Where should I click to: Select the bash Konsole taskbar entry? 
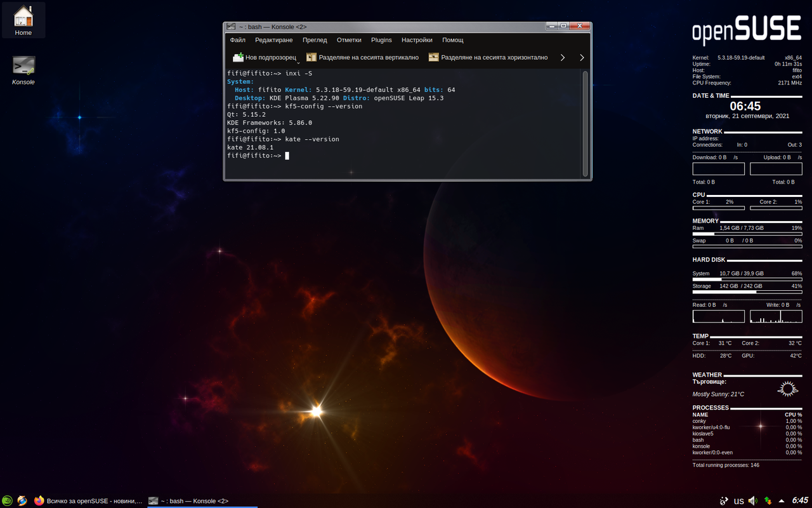(x=201, y=501)
